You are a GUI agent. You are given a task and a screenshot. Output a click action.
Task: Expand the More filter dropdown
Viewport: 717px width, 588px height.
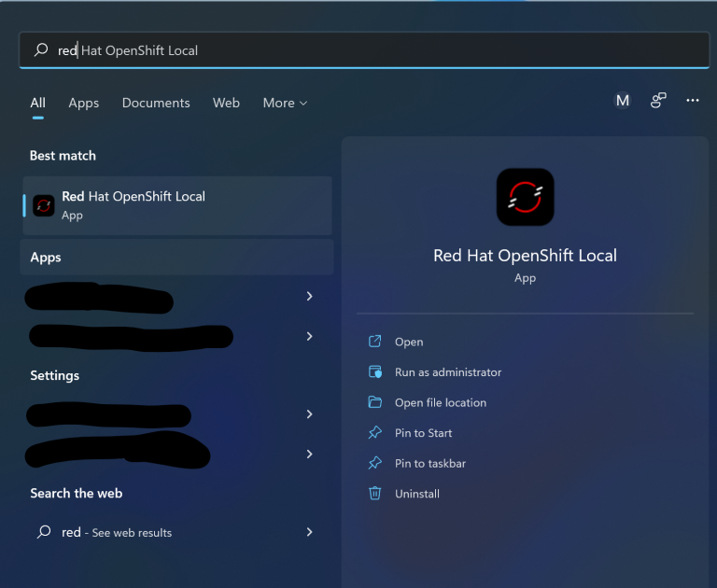(285, 104)
